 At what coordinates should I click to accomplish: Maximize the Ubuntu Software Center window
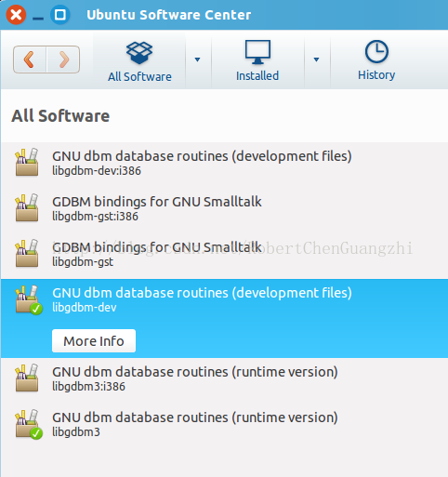click(60, 15)
